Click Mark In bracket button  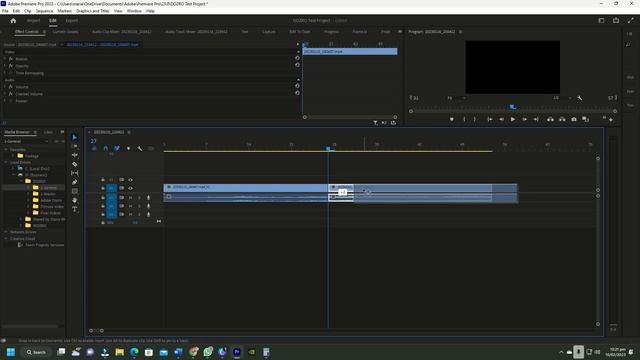click(464, 119)
